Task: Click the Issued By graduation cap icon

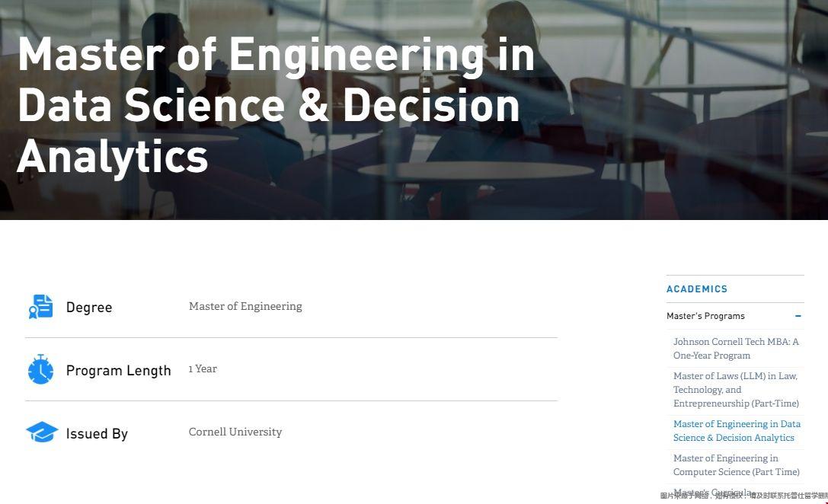Action: (41, 432)
